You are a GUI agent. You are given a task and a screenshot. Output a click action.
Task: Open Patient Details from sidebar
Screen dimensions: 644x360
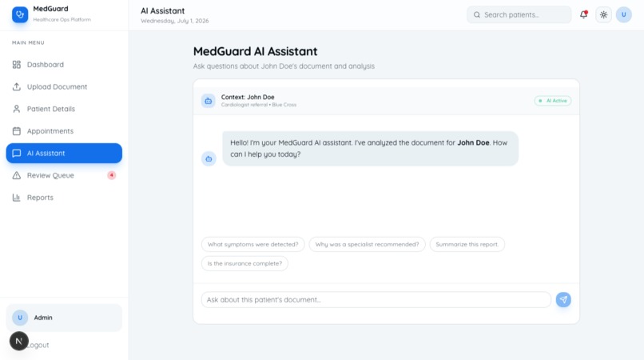click(64, 109)
